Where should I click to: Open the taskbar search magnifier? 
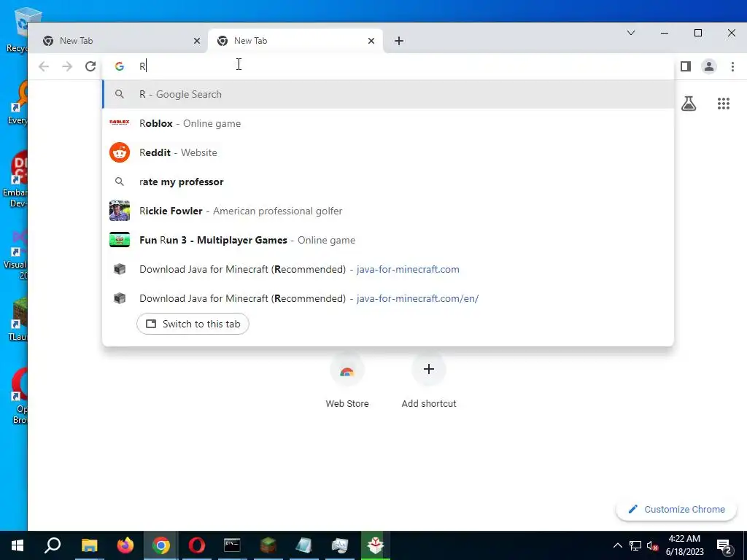tap(53, 545)
